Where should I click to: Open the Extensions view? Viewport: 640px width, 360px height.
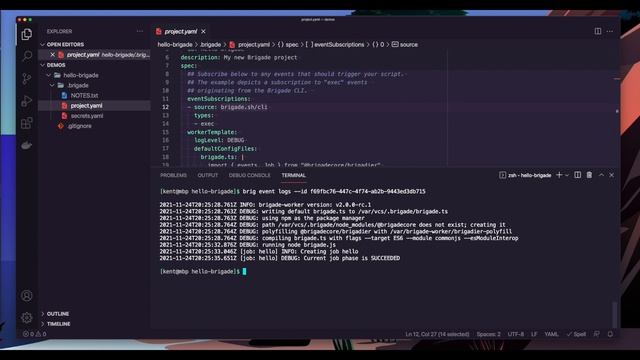[x=27, y=123]
